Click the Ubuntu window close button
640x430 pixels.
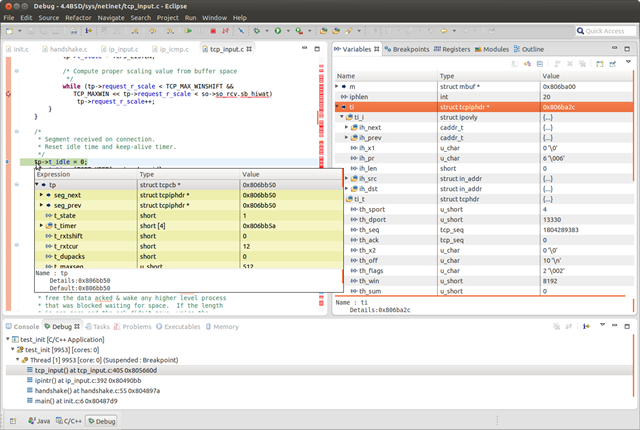point(9,6)
